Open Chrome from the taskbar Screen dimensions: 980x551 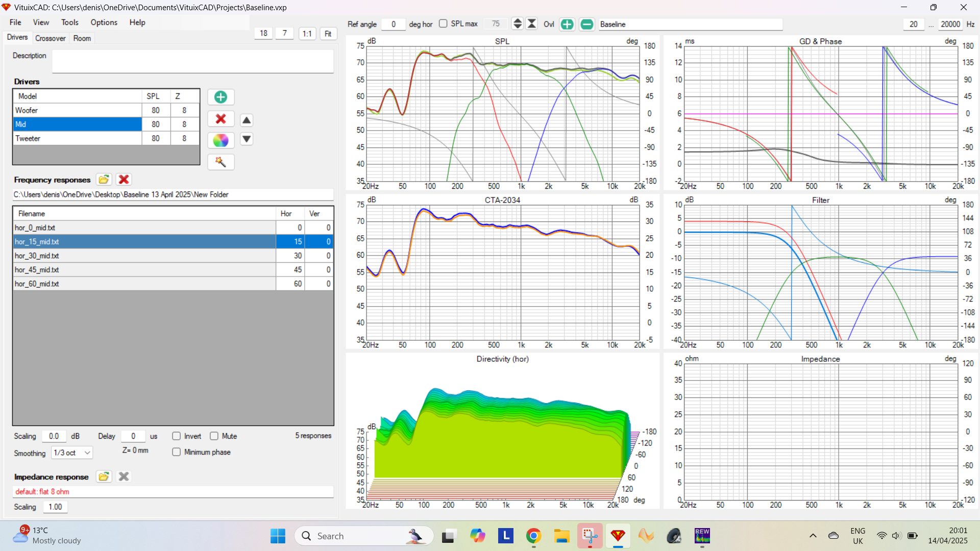533,536
